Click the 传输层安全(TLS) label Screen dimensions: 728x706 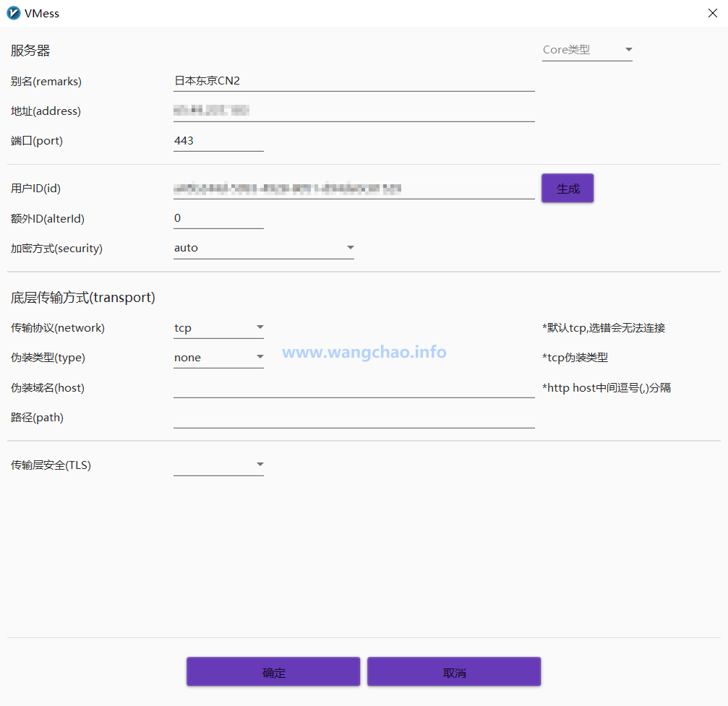tap(51, 465)
